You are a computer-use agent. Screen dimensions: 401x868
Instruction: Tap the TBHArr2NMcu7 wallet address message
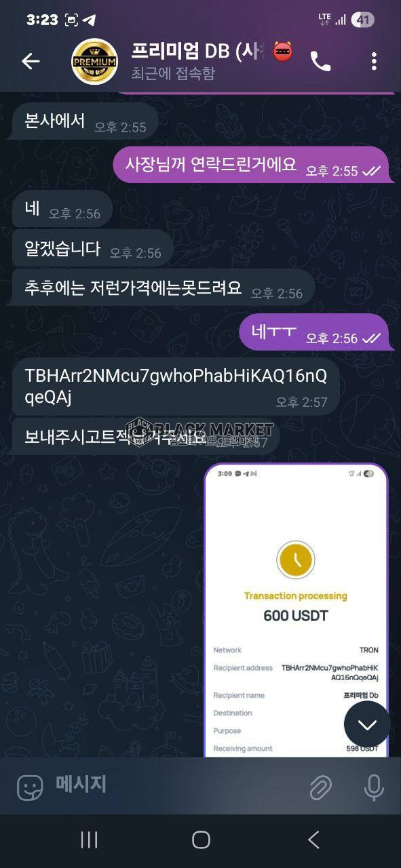(176, 387)
